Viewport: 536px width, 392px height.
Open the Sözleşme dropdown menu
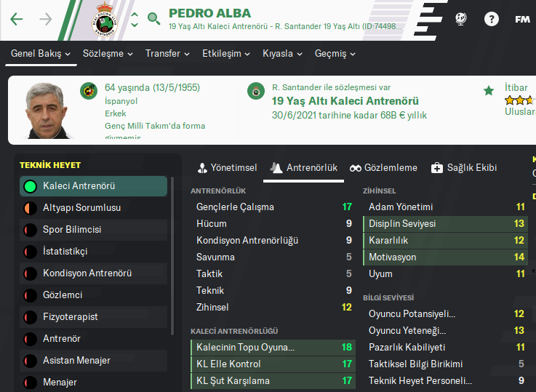coord(108,54)
